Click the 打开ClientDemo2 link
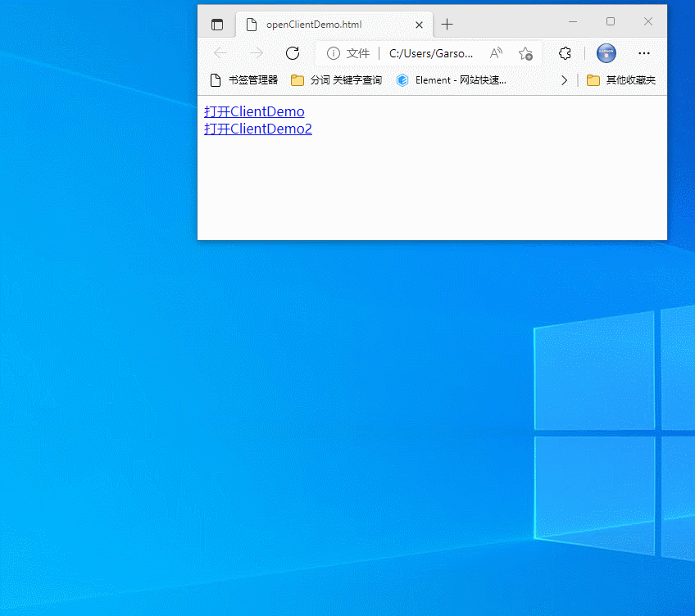The width and height of the screenshot is (695, 616). point(258,129)
